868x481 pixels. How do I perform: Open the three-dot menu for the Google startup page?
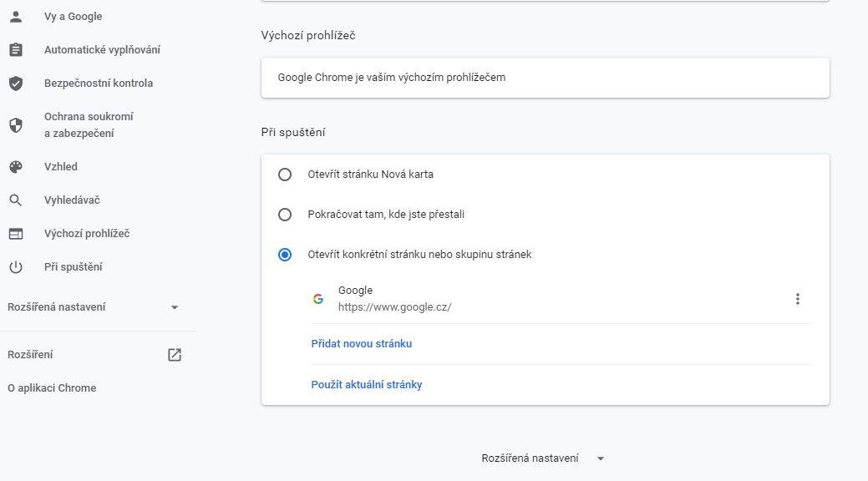(797, 299)
